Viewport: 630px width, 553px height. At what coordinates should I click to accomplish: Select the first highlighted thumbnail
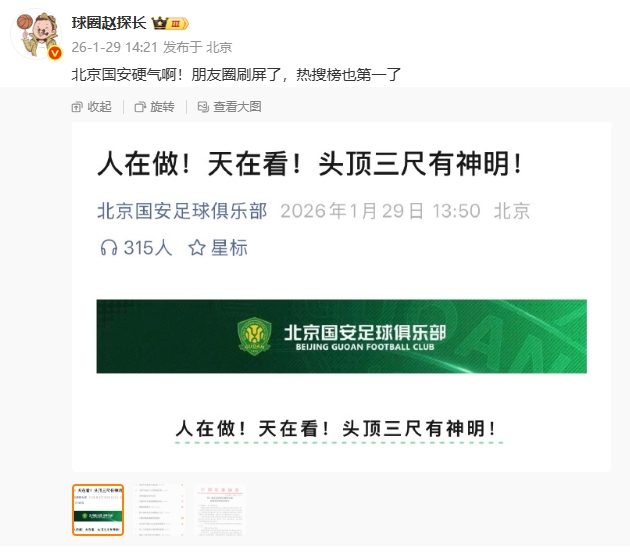(x=98, y=510)
